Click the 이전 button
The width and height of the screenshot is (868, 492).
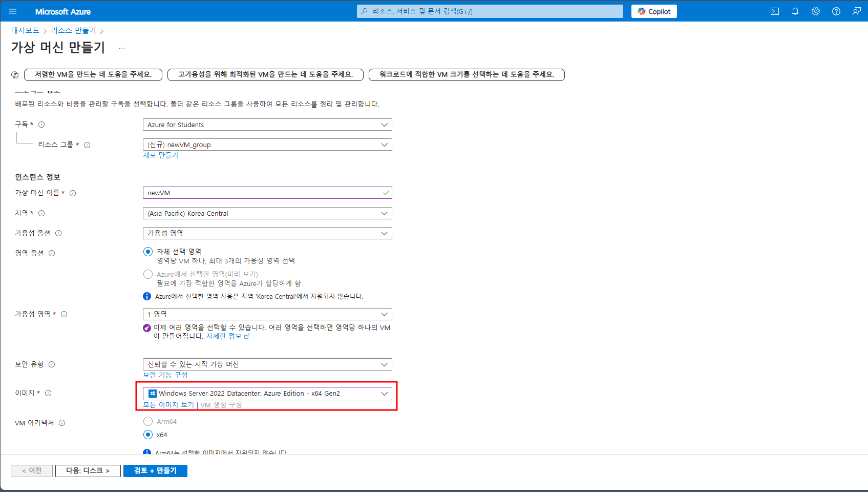click(x=32, y=471)
